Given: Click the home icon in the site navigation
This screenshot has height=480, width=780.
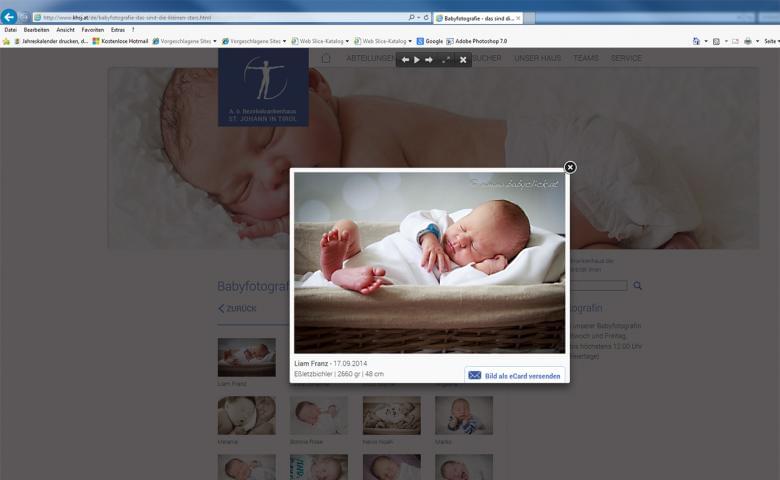Looking at the screenshot, I should [326, 58].
